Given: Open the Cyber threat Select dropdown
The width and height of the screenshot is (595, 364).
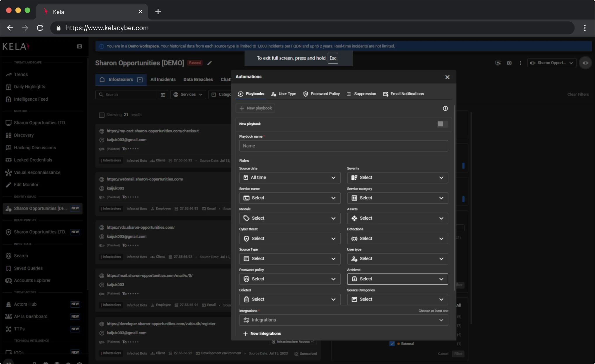Looking at the screenshot, I should [290, 239].
